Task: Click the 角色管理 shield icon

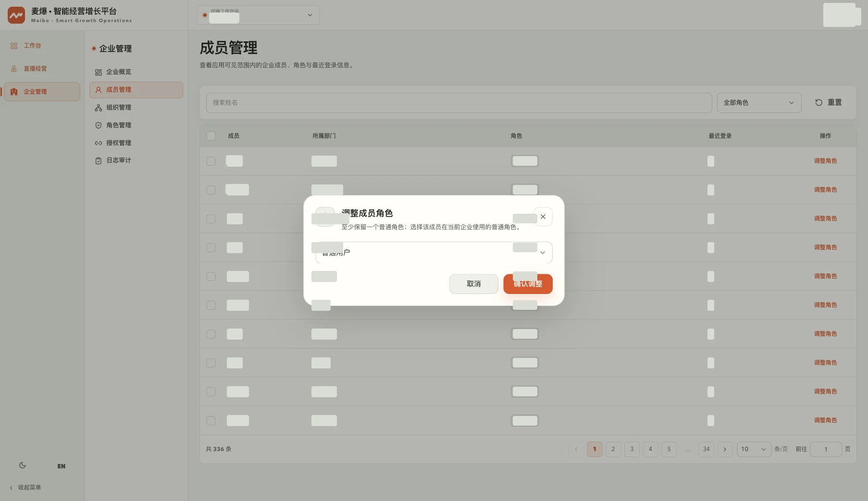Action: [99, 125]
